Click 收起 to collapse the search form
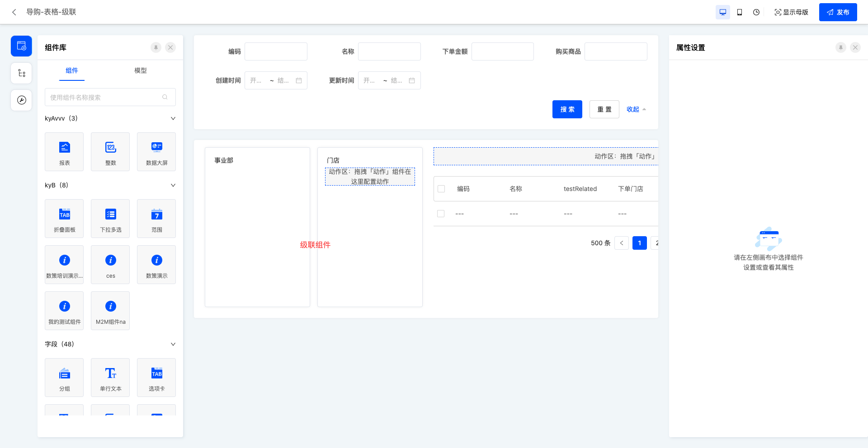The image size is (868, 448). 633,109
